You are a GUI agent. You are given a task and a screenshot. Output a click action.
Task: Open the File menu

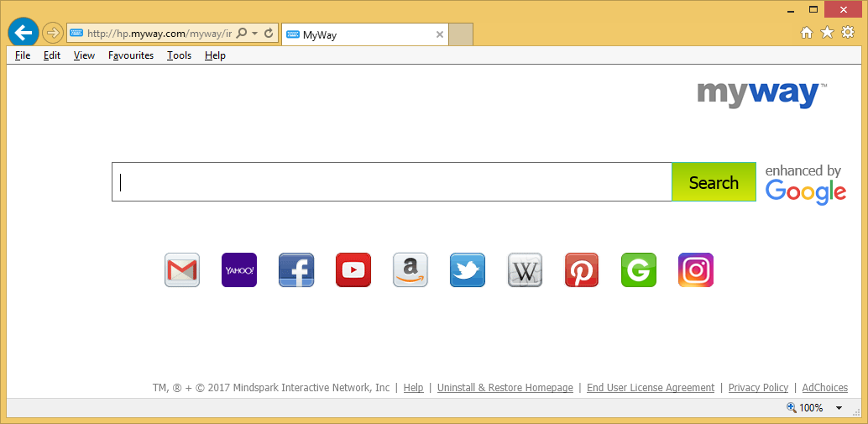23,55
